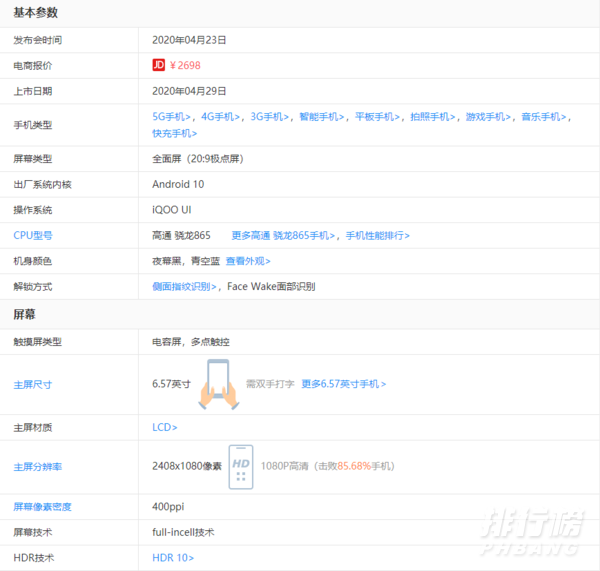Click the 出厂系统内核 row label
This screenshot has height=571, width=600.
pos(42,184)
